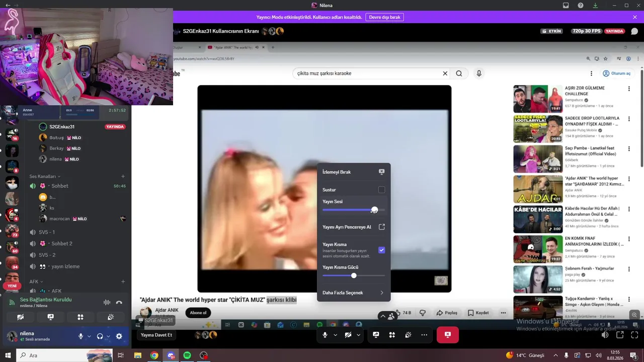The height and width of the screenshot is (362, 644).
Task: Click Devre dışı bırak in Streamer banner
Action: pos(384,17)
